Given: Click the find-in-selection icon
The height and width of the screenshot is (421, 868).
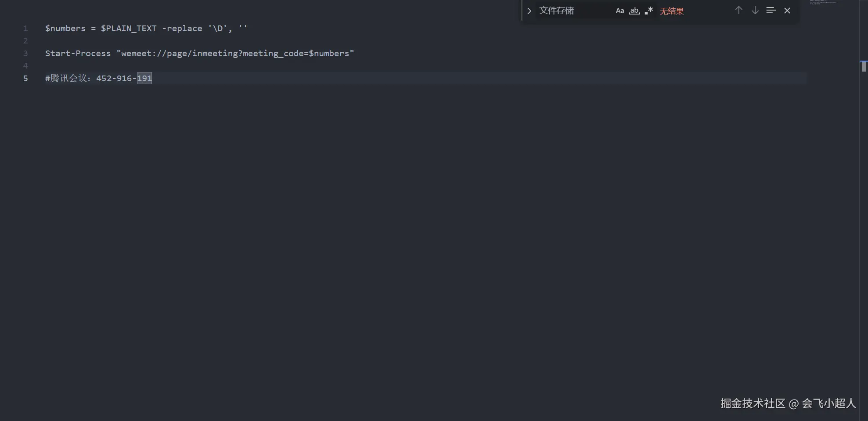Looking at the screenshot, I should tap(771, 11).
